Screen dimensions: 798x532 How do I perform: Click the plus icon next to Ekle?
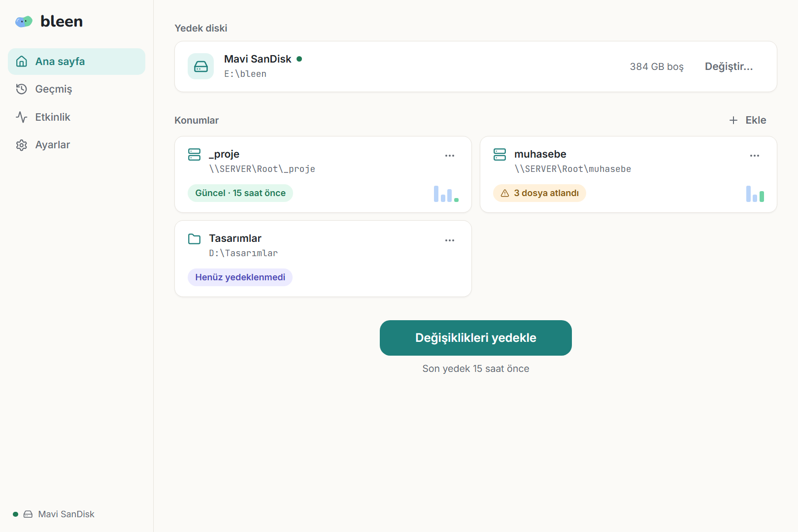(x=733, y=120)
